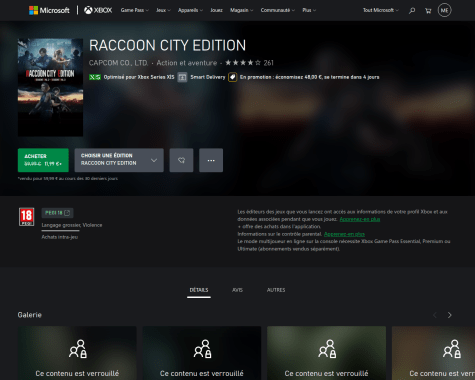Click the PEGI 18 rating badge image

pos(27,217)
